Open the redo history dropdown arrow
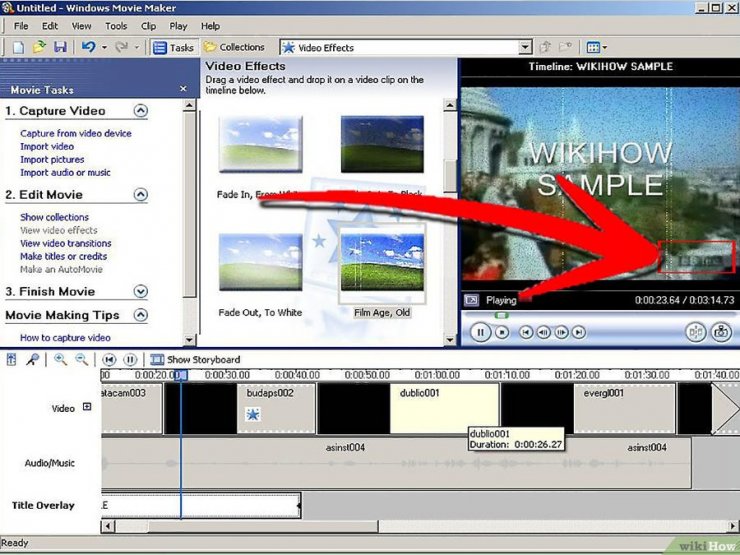This screenshot has width=740, height=555. click(x=137, y=47)
